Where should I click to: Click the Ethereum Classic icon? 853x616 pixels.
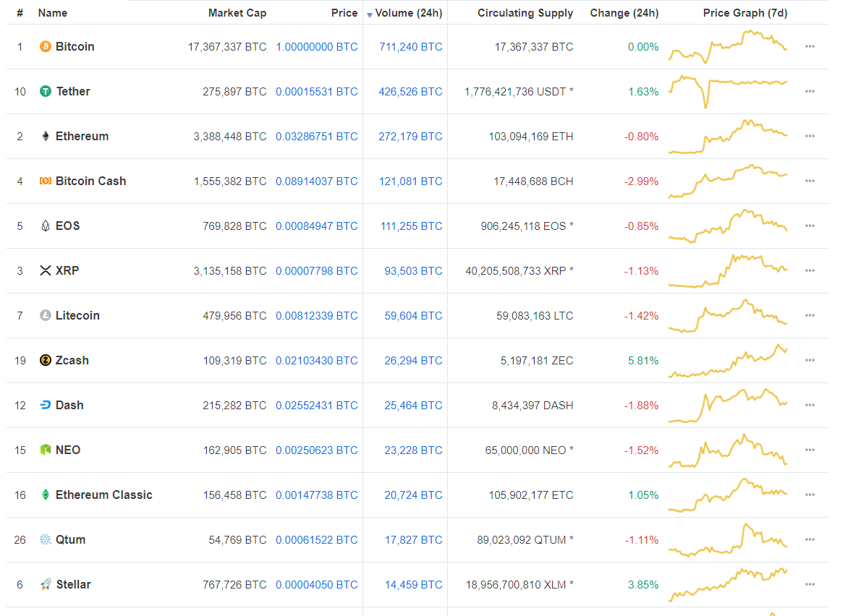click(x=46, y=495)
